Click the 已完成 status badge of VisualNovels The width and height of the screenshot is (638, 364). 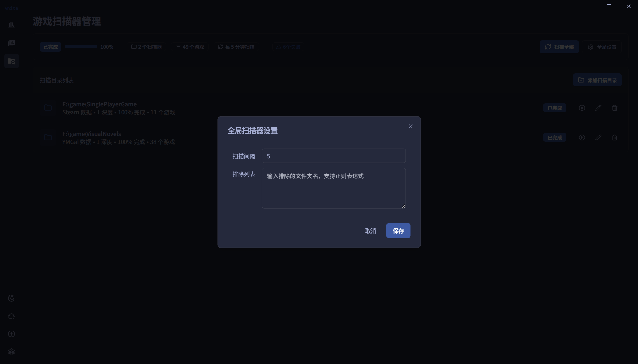pyautogui.click(x=554, y=137)
